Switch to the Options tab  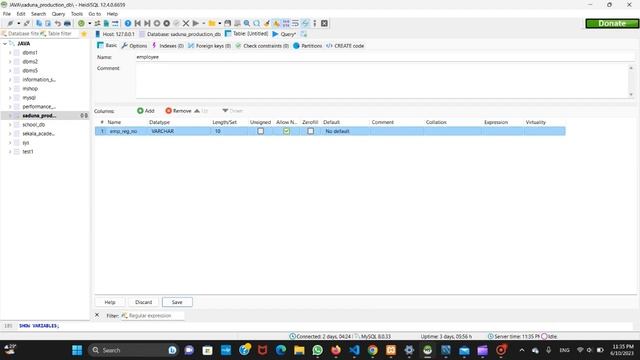pyautogui.click(x=134, y=46)
